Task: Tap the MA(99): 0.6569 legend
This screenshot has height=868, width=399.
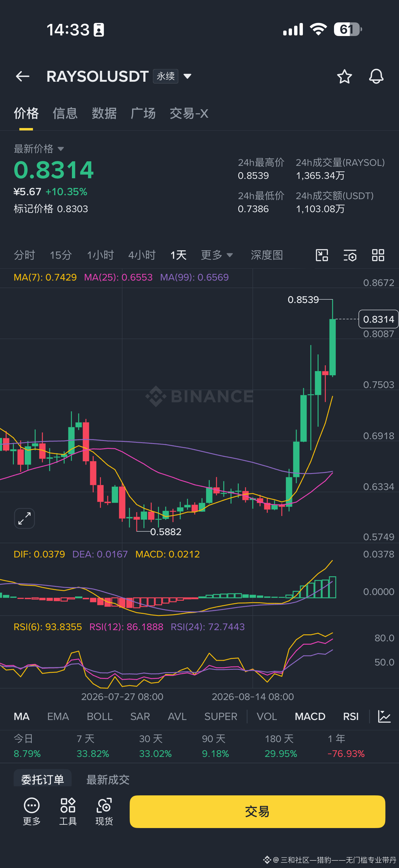Action: (x=194, y=277)
